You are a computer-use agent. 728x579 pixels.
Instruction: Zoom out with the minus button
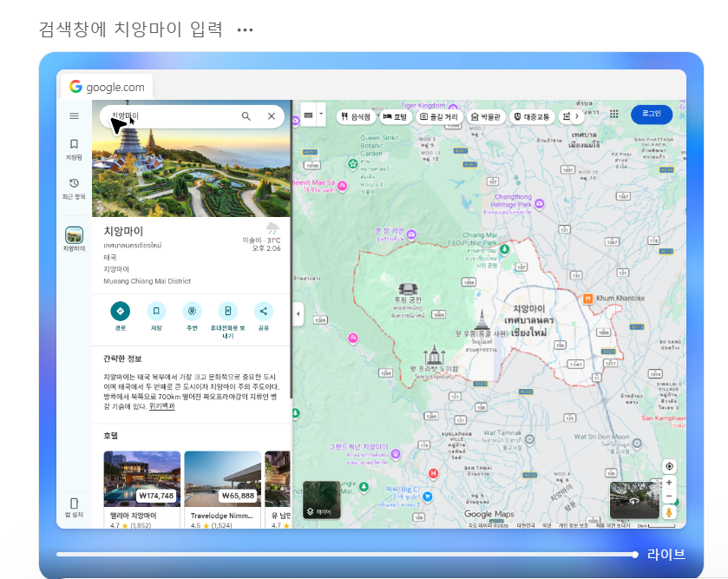pyautogui.click(x=669, y=496)
